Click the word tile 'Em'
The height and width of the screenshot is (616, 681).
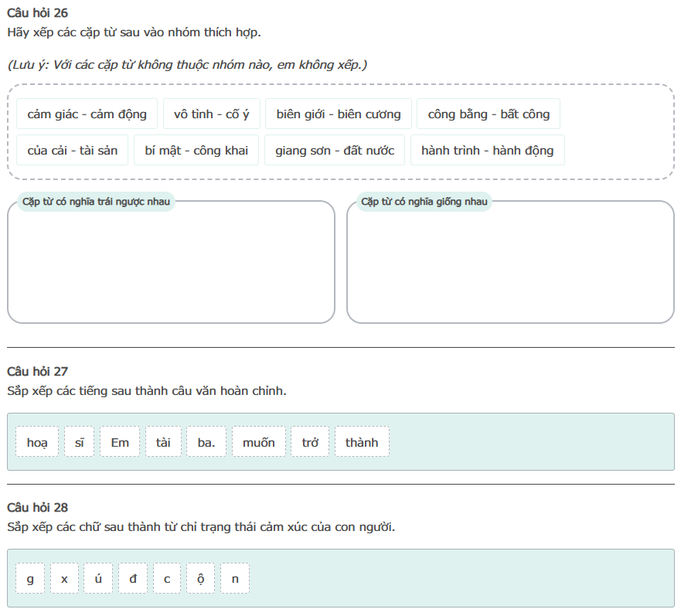pos(120,442)
